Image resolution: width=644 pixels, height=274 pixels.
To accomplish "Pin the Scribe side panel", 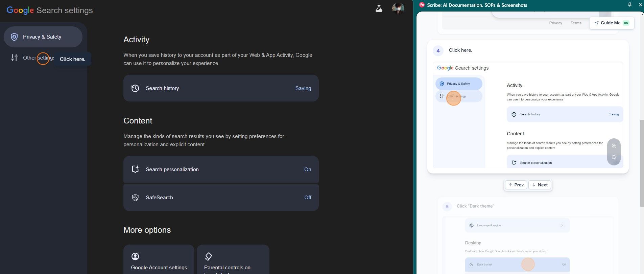I will click(629, 5).
